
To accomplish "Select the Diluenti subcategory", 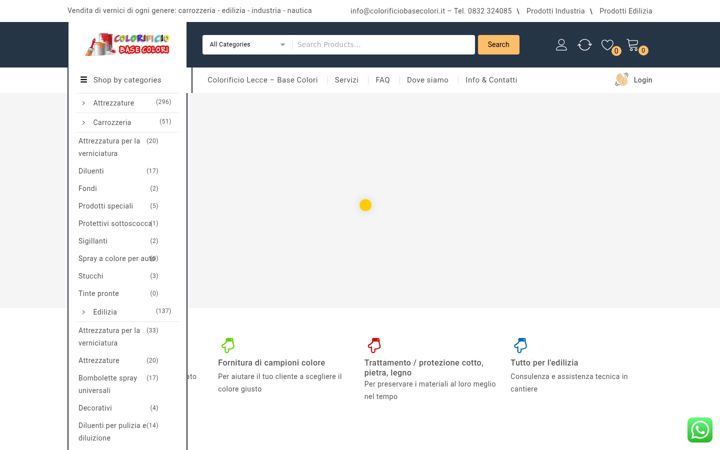I will pos(91,171).
